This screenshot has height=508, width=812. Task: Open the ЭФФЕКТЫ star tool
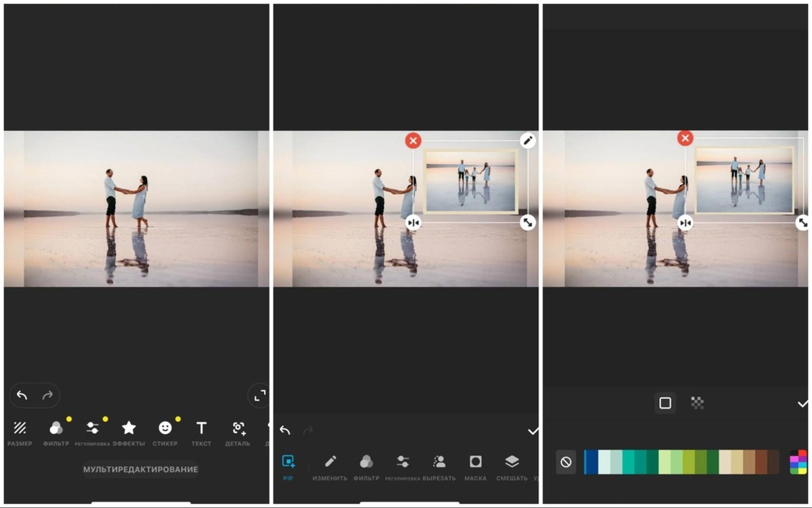(x=128, y=432)
